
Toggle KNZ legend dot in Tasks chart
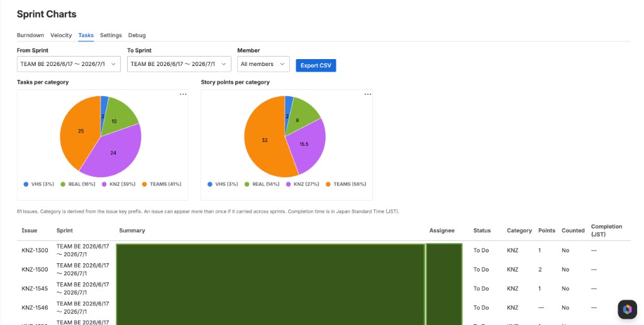pos(104,184)
